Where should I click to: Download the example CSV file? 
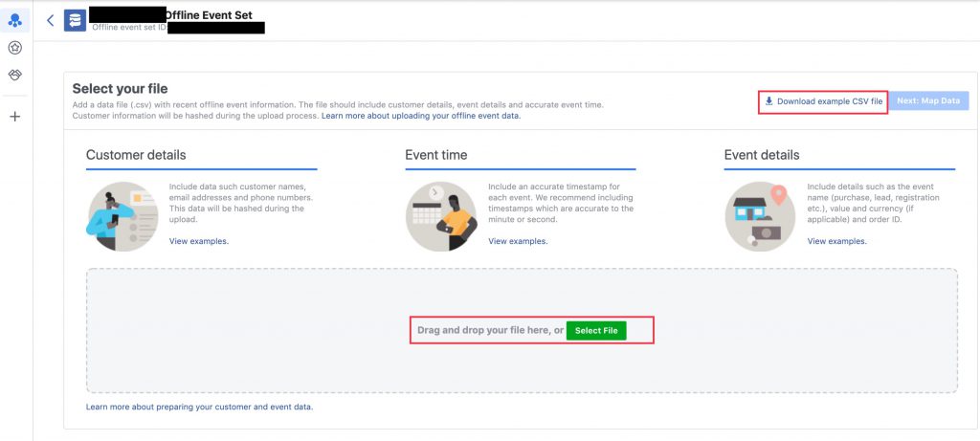823,100
